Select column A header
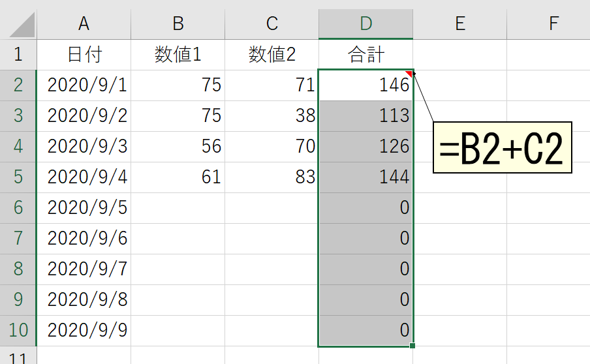 (x=84, y=23)
